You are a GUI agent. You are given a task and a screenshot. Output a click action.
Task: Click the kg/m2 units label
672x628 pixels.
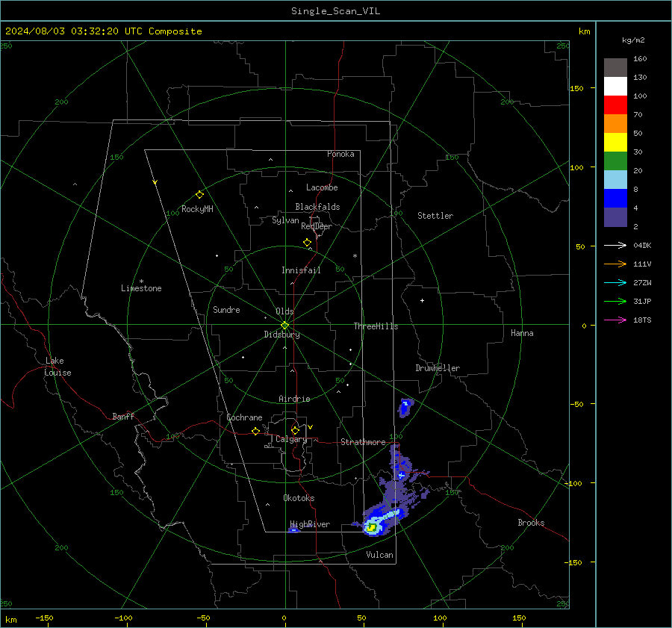633,40
